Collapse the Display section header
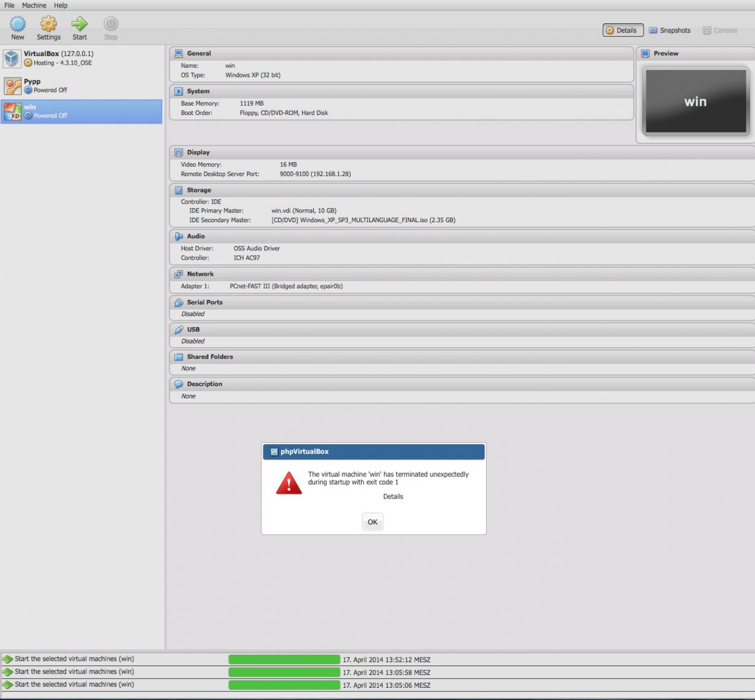Viewport: 755px width, 700px height. click(462, 152)
